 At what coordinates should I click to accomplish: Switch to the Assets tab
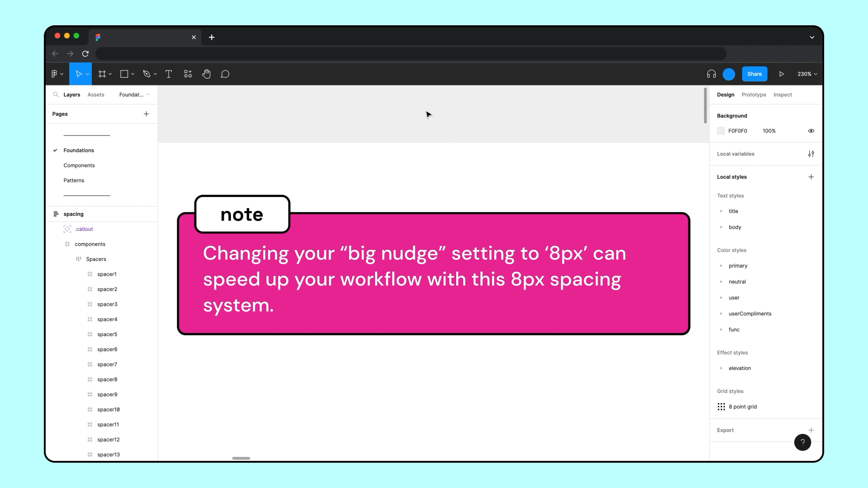pyautogui.click(x=96, y=94)
